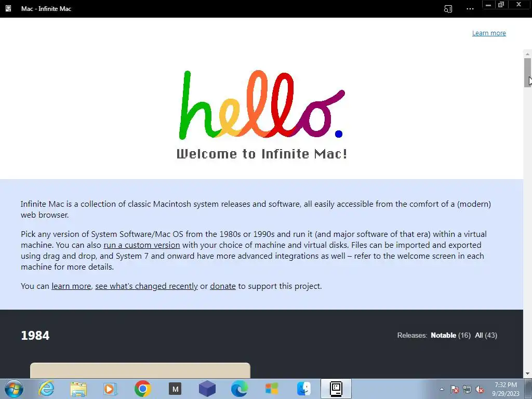Open the Finder face icon in taskbar

pos(303,389)
